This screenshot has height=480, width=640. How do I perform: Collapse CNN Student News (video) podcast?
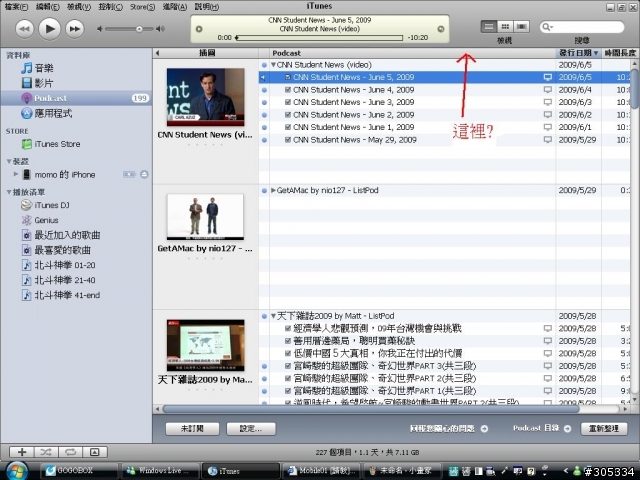point(273,64)
